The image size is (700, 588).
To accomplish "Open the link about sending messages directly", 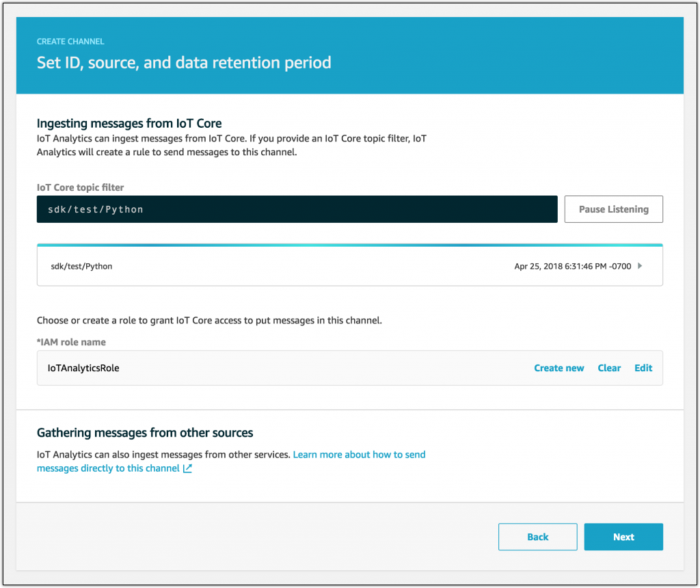I will coord(231,462).
